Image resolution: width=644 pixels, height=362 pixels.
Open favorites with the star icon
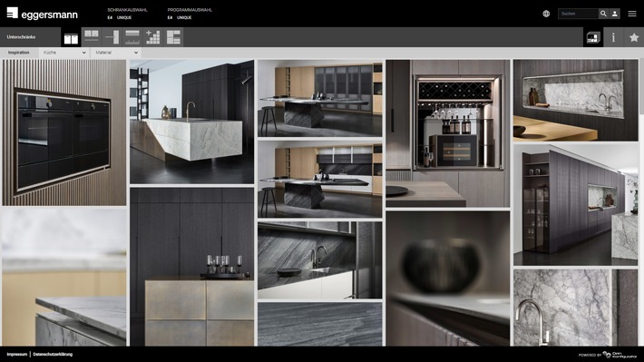(x=634, y=37)
